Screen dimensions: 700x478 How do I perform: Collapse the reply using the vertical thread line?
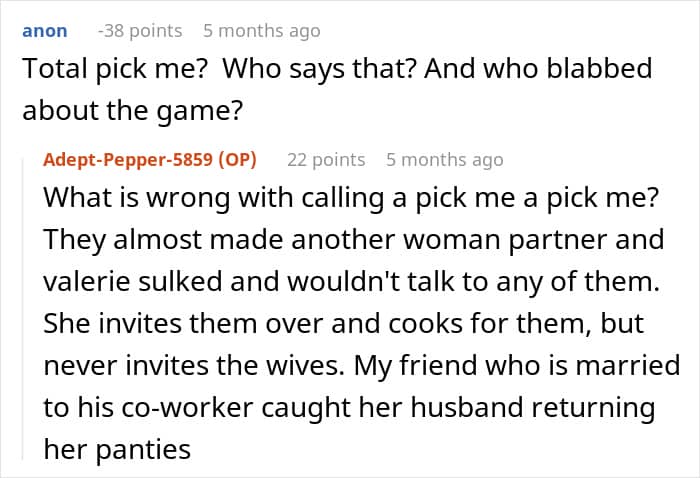click(x=23, y=308)
